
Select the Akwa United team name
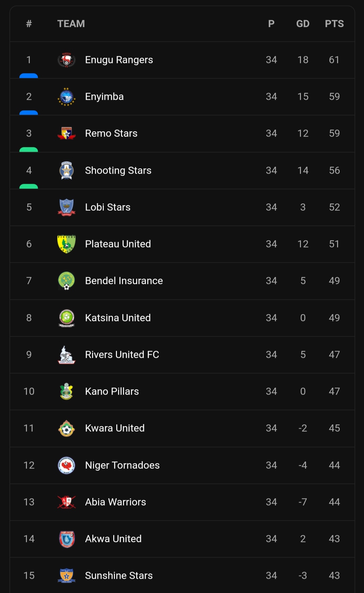point(113,539)
